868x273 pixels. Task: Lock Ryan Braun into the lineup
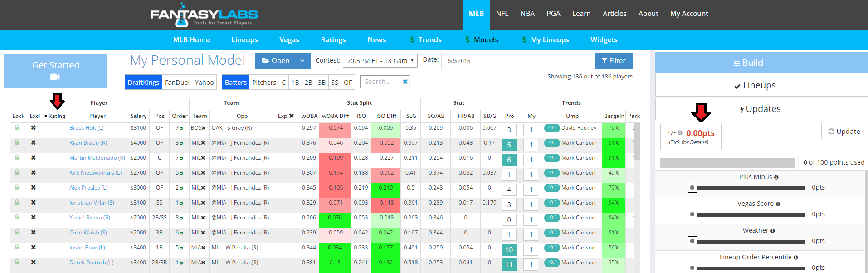(x=17, y=142)
